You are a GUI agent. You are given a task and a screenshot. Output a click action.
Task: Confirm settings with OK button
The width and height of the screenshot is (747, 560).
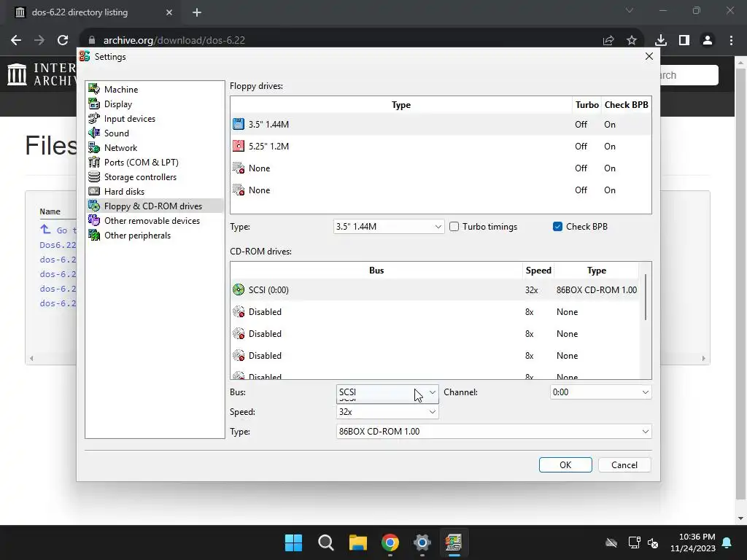(x=565, y=464)
